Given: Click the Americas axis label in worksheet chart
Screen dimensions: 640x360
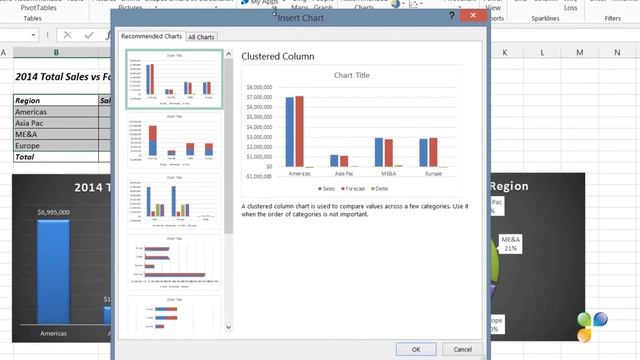Looking at the screenshot, I should pyautogui.click(x=53, y=333).
